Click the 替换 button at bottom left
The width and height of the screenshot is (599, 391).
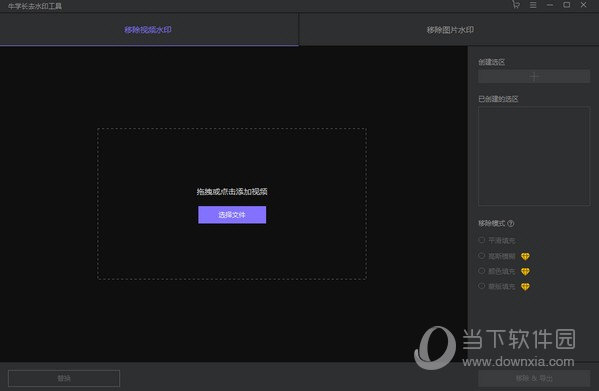tap(64, 378)
